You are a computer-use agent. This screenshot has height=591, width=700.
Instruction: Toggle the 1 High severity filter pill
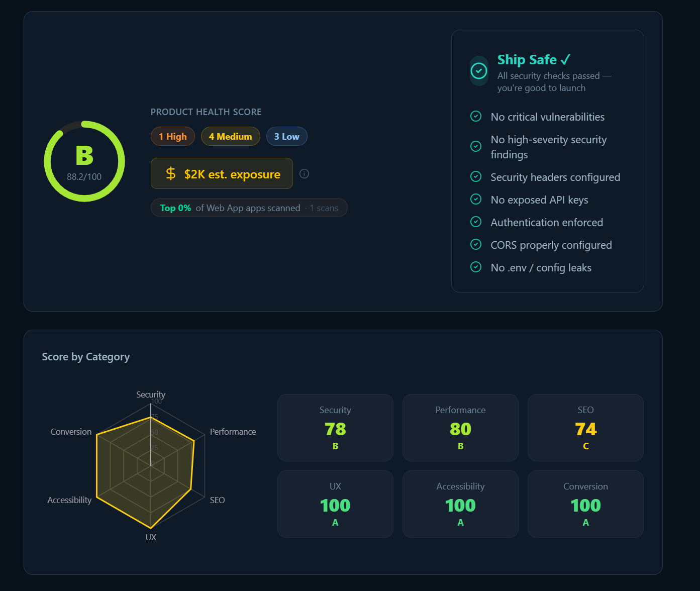pos(173,136)
